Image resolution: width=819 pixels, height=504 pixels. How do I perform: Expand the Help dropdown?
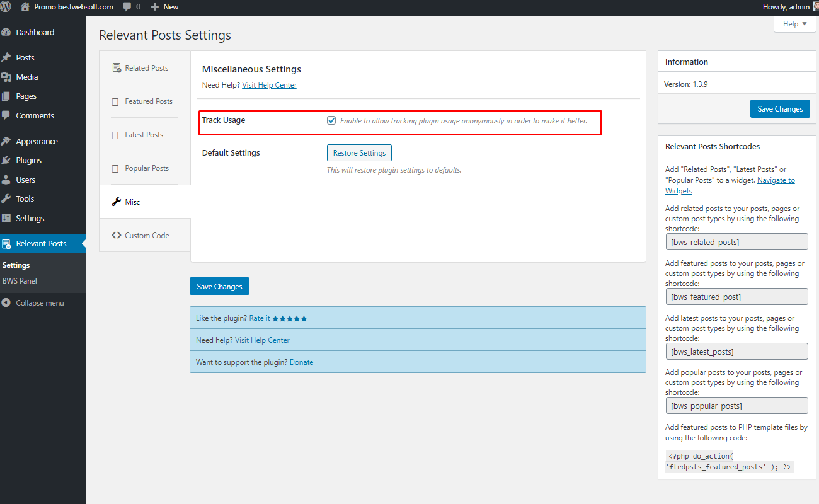pos(794,24)
